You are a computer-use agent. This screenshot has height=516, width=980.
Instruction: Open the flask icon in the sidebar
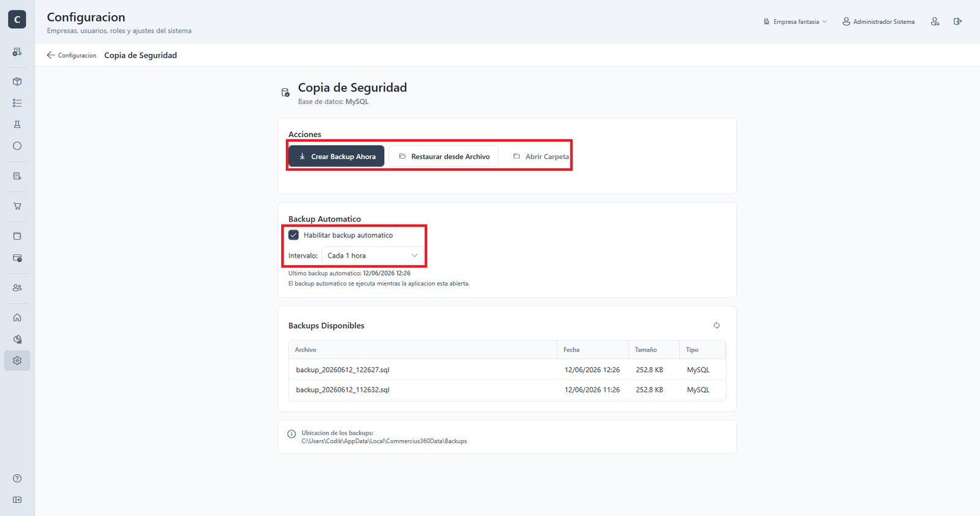pos(17,124)
